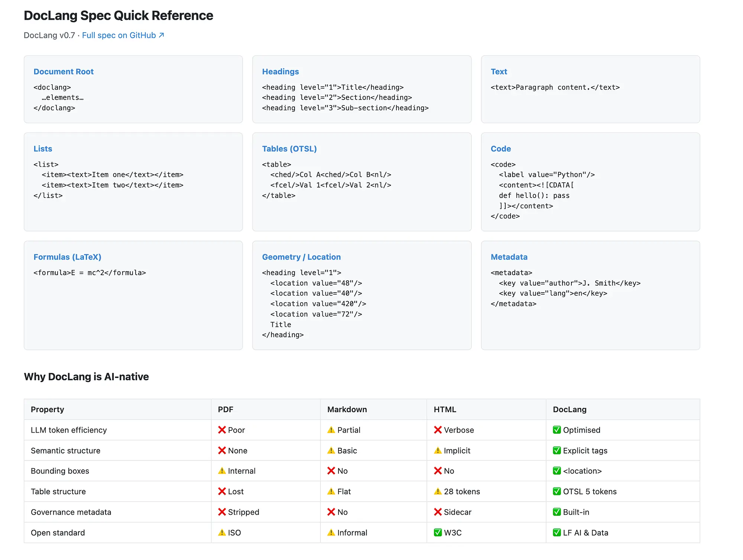The image size is (743, 560).
Task: Click the Formulas (LaTeX) card title
Action: point(67,257)
